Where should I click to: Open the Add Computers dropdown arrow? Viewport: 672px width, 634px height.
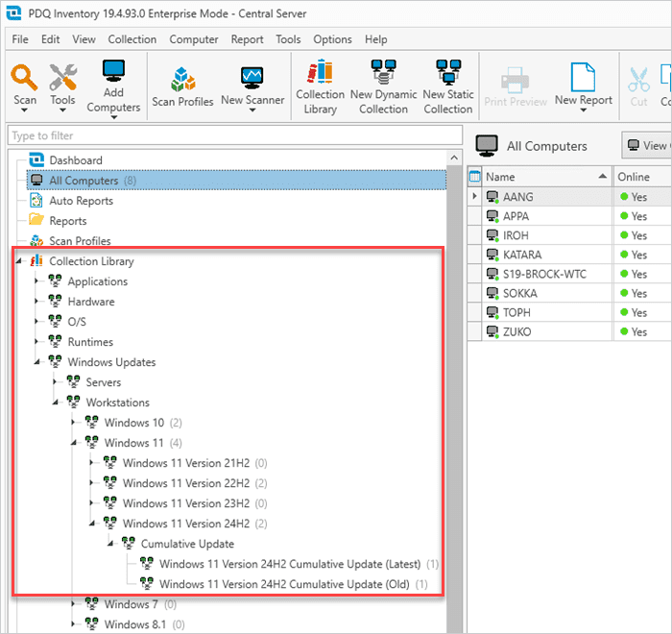[113, 117]
